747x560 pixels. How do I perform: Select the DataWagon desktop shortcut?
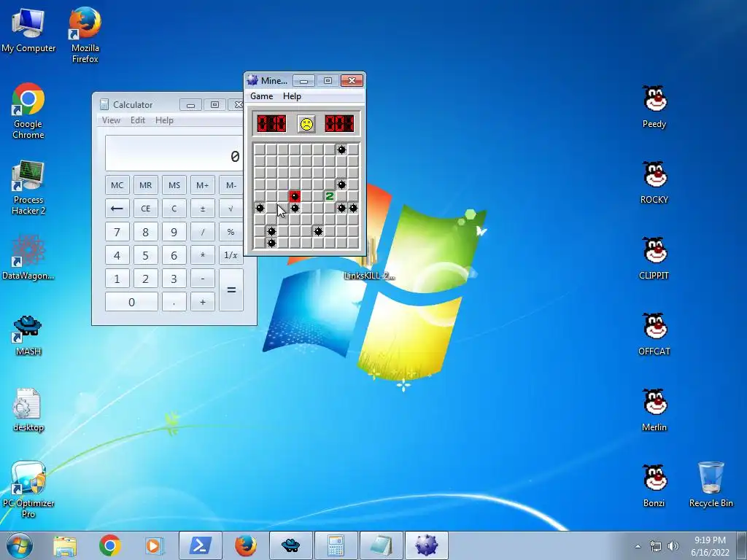tap(28, 257)
